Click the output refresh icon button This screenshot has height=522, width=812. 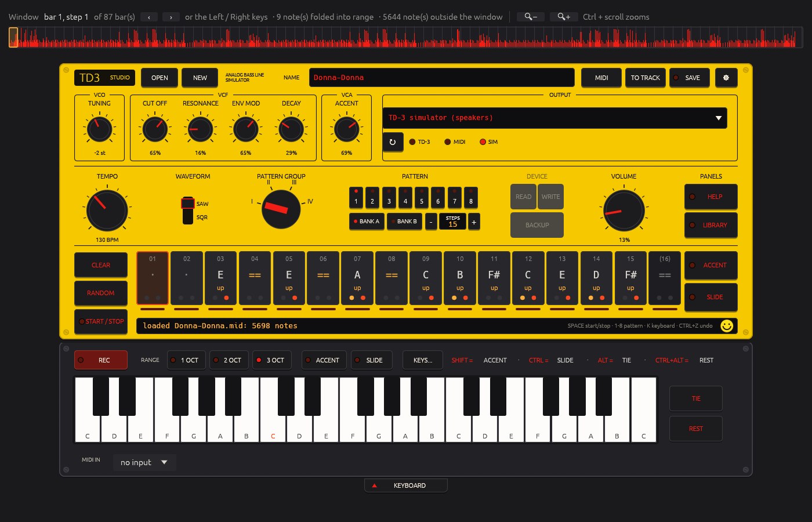click(x=393, y=142)
